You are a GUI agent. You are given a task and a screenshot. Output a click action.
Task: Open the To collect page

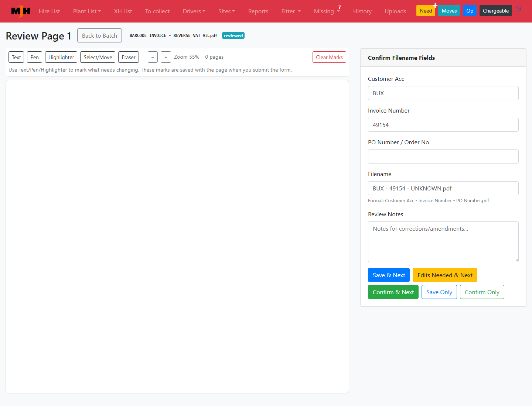pyautogui.click(x=157, y=11)
